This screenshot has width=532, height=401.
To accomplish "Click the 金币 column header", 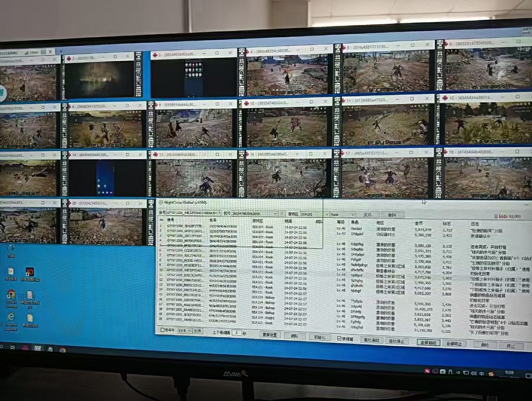I will (418, 223).
